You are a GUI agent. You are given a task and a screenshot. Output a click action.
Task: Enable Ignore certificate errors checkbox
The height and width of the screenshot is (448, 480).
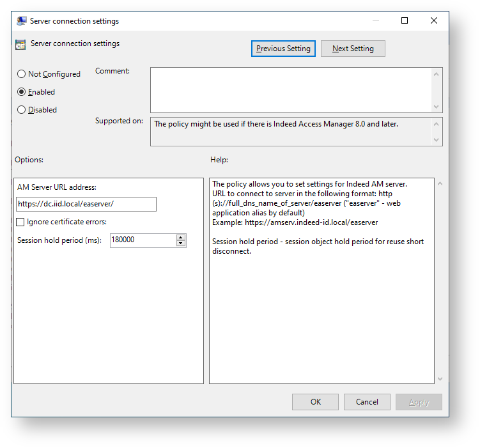(x=20, y=222)
